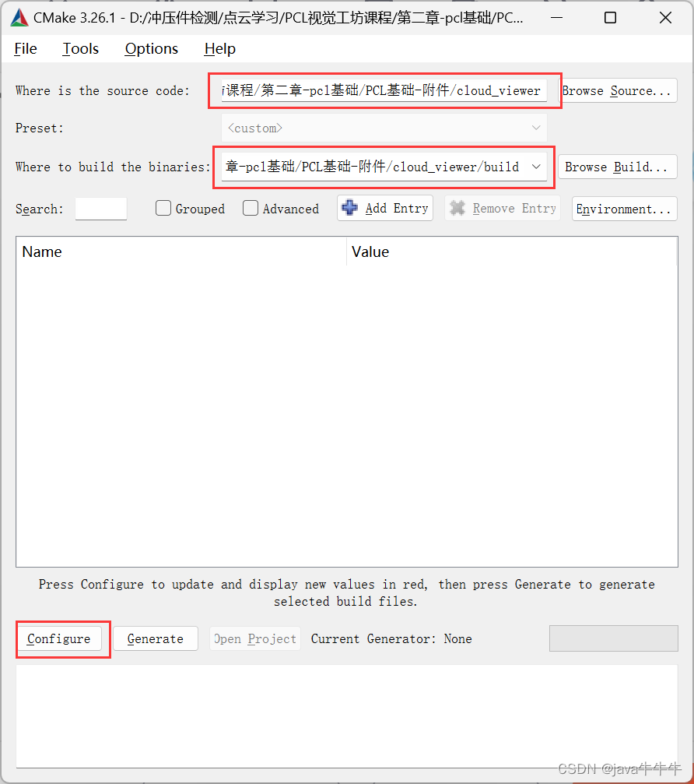
Task: Click the 'Current Generator: None' status text
Action: pyautogui.click(x=391, y=638)
